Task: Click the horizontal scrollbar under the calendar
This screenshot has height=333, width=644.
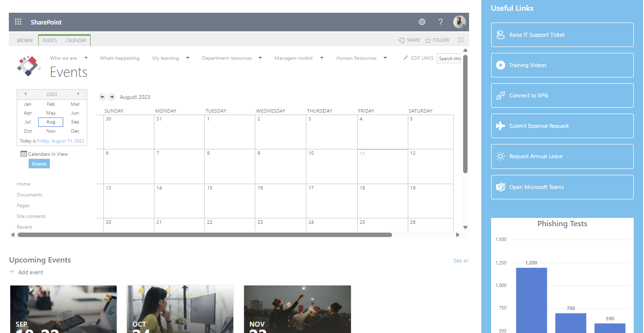Action: click(x=204, y=235)
